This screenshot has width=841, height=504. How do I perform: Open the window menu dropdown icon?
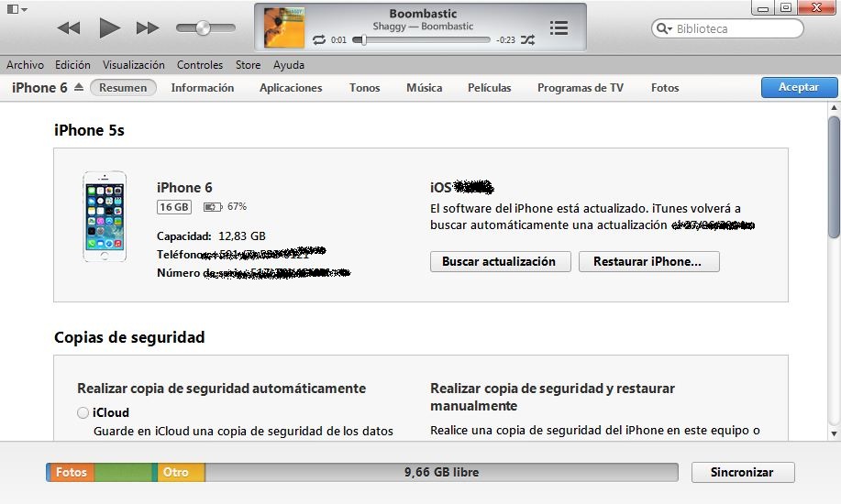[17, 9]
